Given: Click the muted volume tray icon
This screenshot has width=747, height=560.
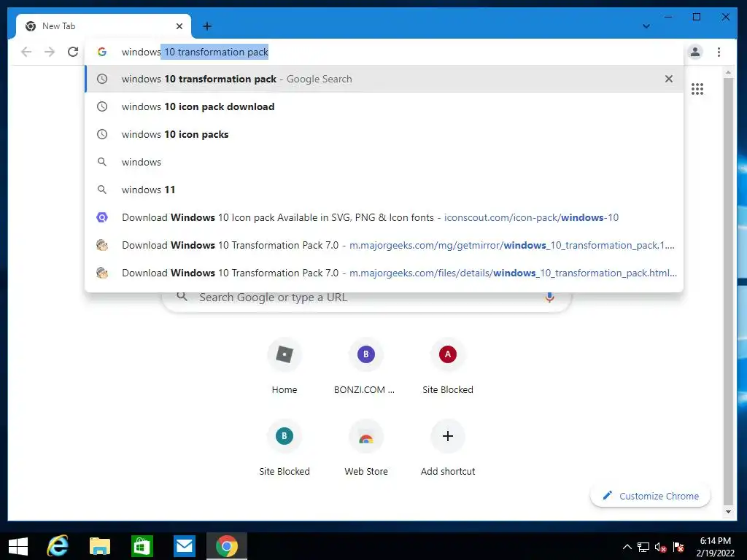Looking at the screenshot, I should pos(660,547).
